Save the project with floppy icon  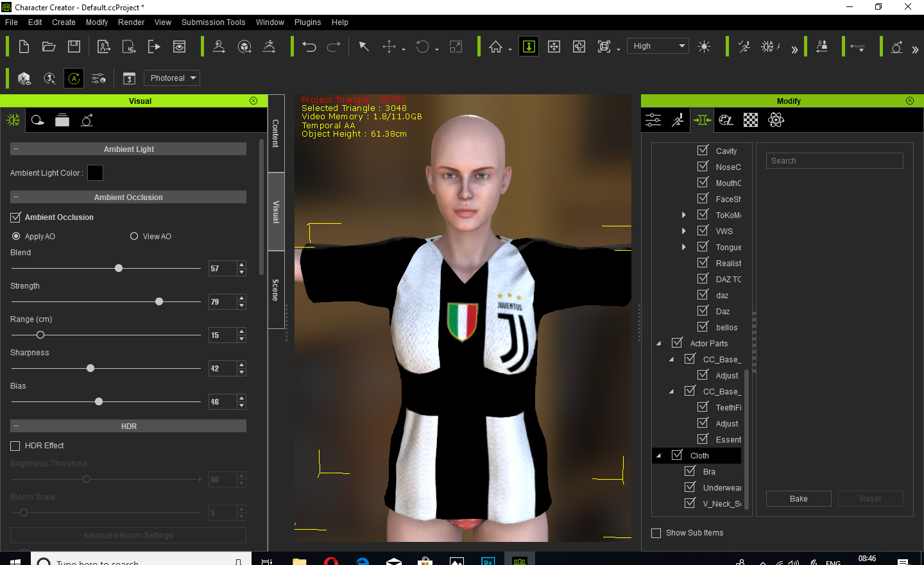point(74,46)
